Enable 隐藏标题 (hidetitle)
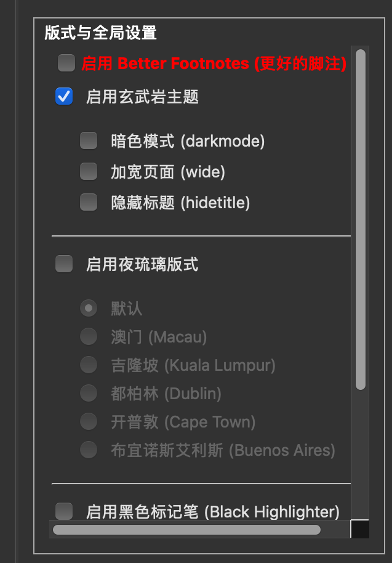Screen dimensions: 392x563 pos(88,202)
